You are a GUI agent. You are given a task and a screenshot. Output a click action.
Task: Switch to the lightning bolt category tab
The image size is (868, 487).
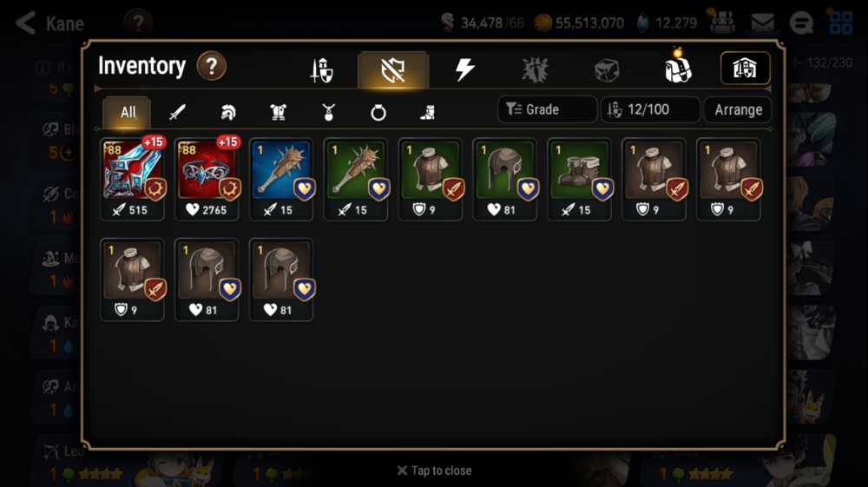(x=464, y=69)
